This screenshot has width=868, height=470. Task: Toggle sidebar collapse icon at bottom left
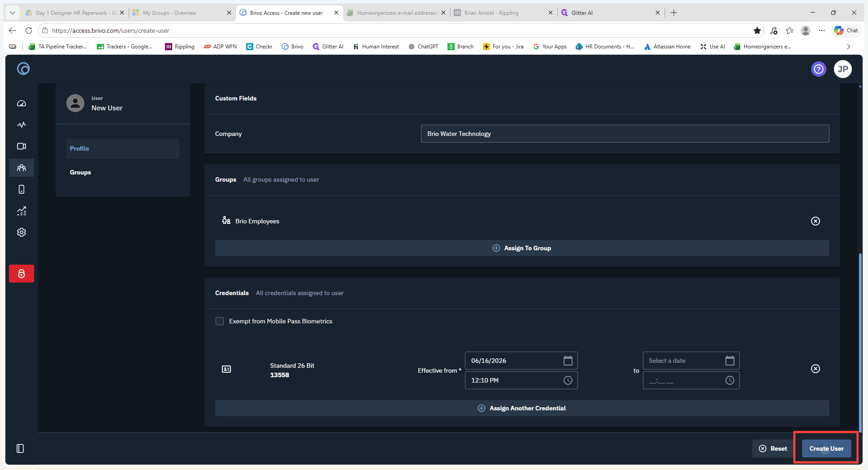pyautogui.click(x=20, y=448)
